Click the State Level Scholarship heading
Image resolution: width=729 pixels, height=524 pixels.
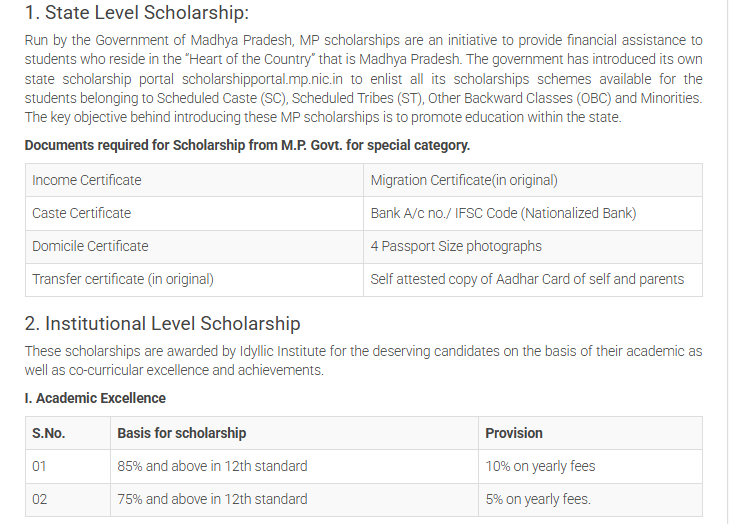137,13
